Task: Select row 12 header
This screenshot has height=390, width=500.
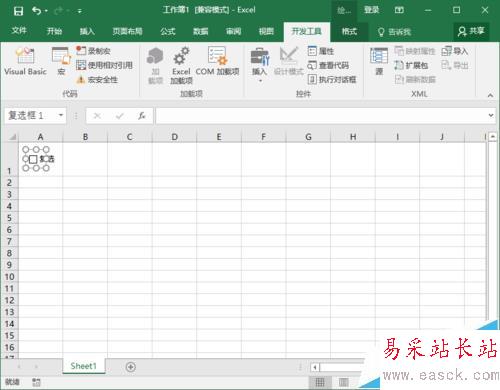Action: point(9,300)
